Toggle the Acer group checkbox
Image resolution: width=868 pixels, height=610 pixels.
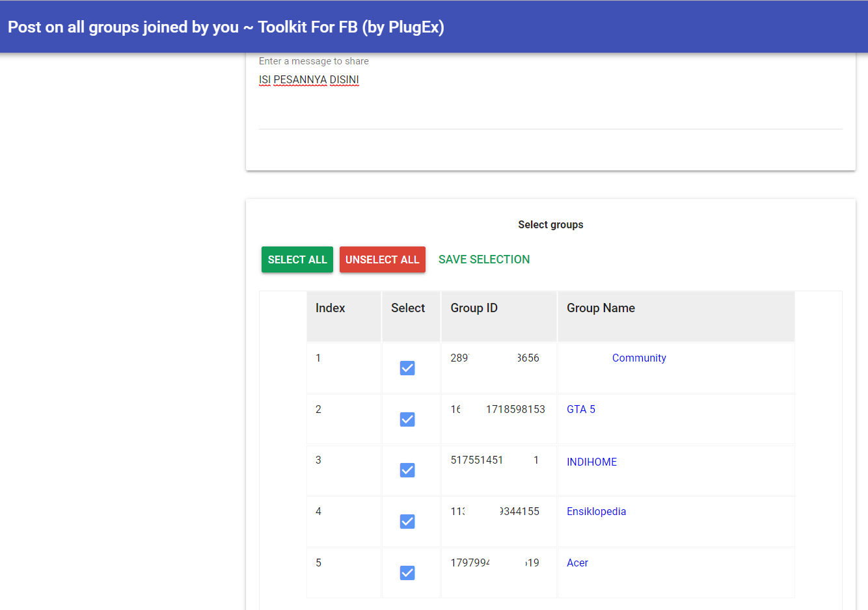407,573
